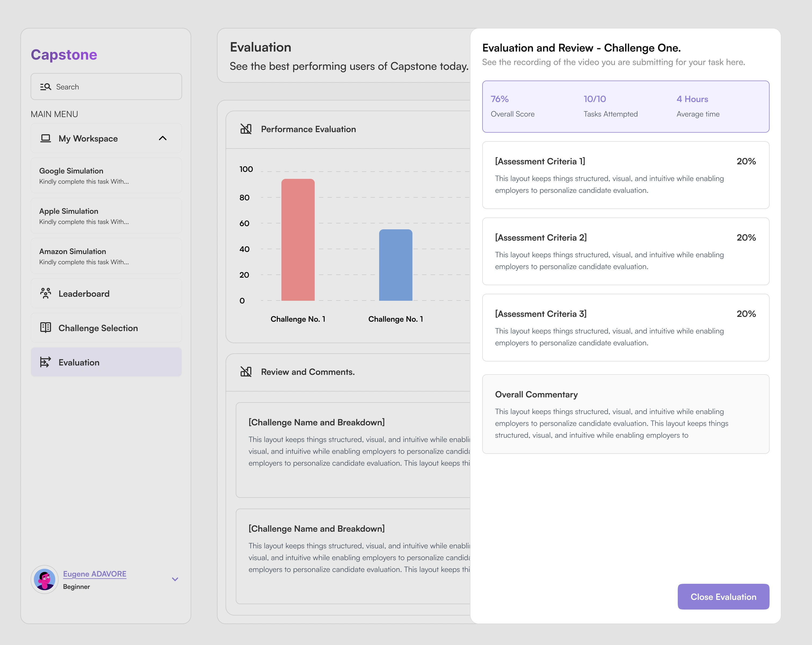Select the My Workspace laptop icon
The height and width of the screenshot is (645, 812).
(46, 138)
